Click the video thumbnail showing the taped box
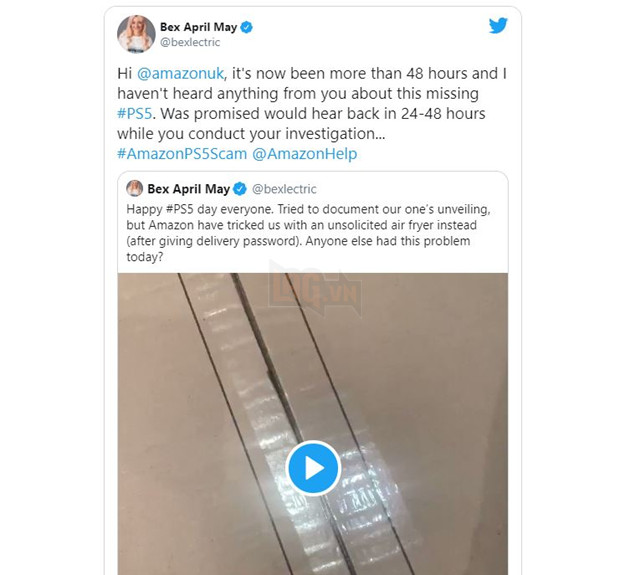The width and height of the screenshot is (630, 575). coord(313,424)
